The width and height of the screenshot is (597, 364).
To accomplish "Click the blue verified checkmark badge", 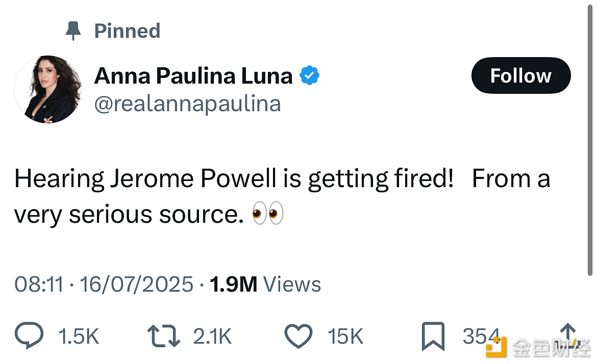I will [309, 76].
